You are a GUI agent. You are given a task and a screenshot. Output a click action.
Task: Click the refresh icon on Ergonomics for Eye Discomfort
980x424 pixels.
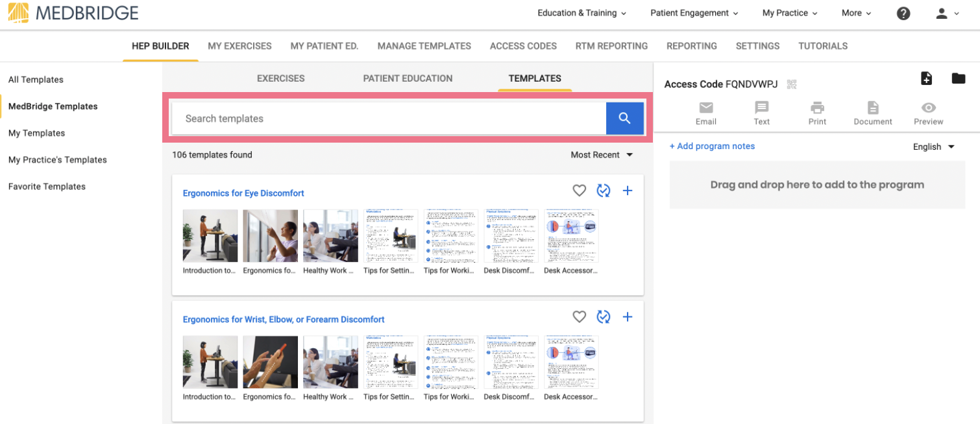604,191
